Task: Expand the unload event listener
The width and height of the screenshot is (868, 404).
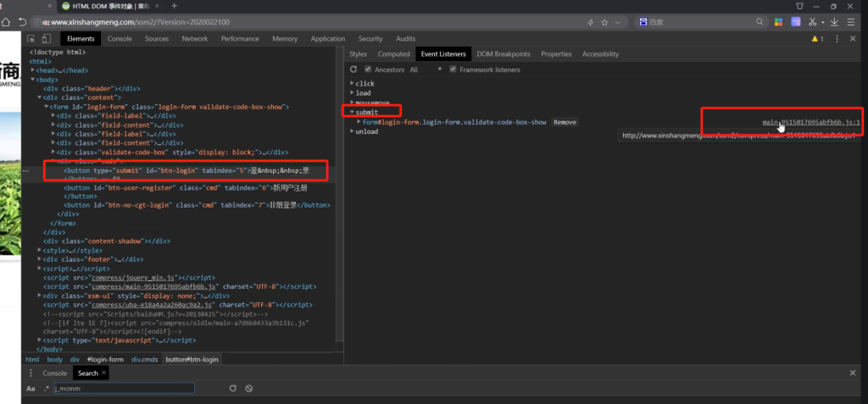Action: point(352,132)
